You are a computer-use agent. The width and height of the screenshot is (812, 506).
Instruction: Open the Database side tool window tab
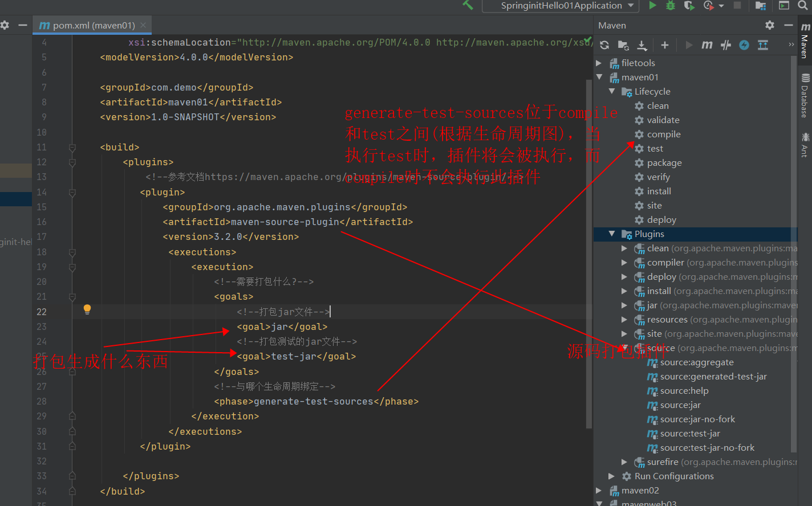click(x=805, y=95)
